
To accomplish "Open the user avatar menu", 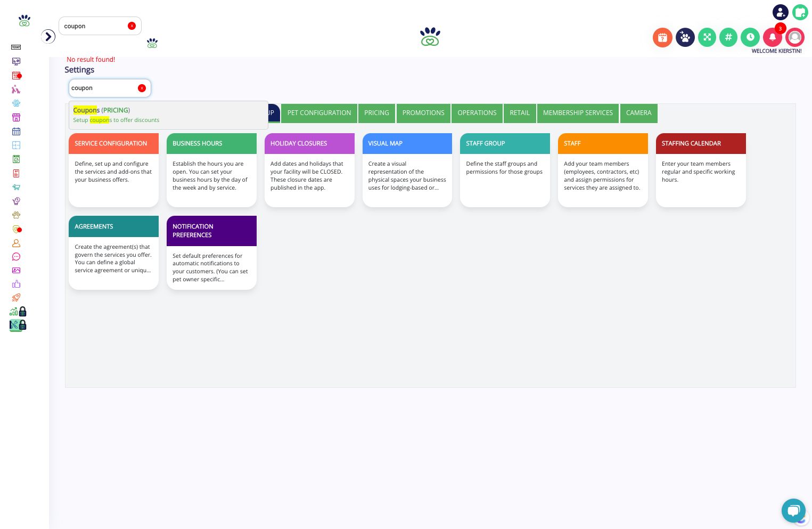I will tap(794, 37).
